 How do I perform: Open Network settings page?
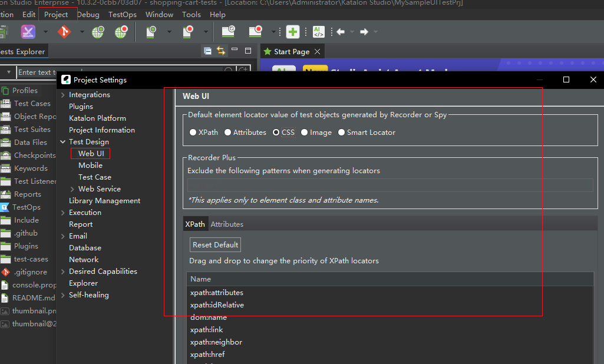84,260
